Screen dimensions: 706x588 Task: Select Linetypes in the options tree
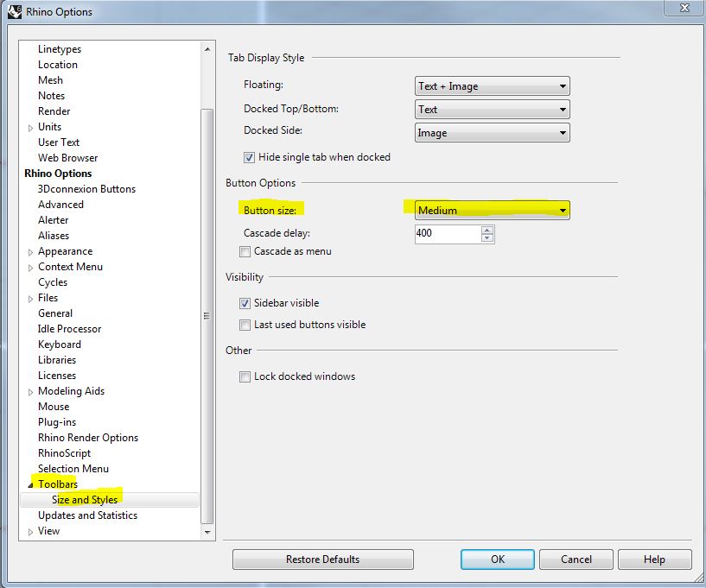coord(60,49)
